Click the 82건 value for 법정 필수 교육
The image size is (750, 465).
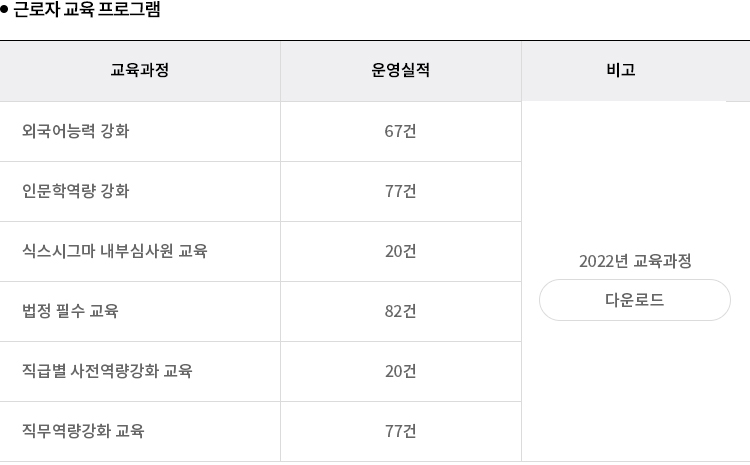(400, 311)
